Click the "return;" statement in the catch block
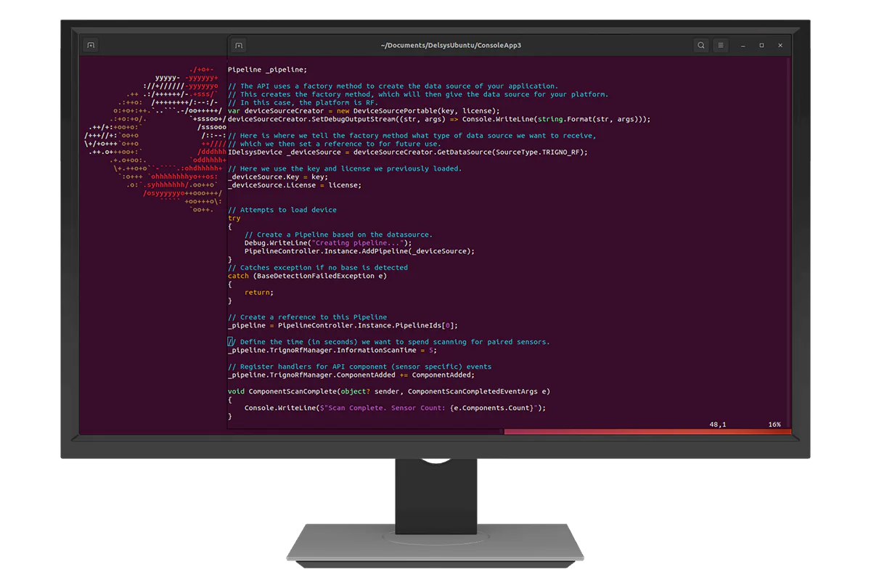This screenshot has width=871, height=588. (258, 293)
